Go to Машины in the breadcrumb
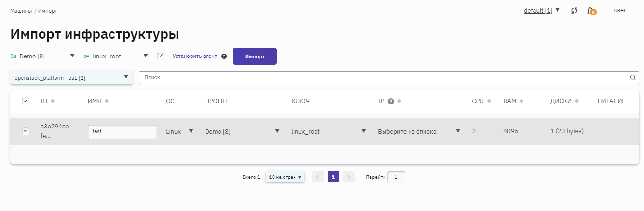Viewport: 644px width, 211px height. (x=21, y=10)
